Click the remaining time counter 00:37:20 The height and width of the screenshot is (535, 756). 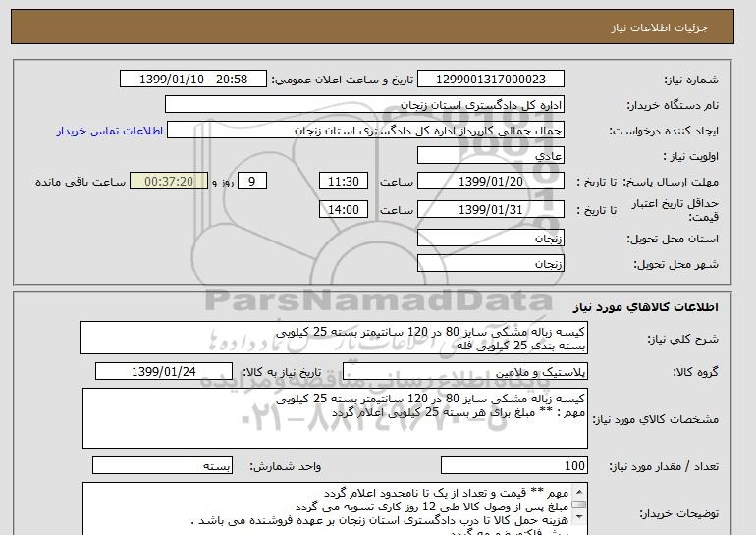coord(169,182)
